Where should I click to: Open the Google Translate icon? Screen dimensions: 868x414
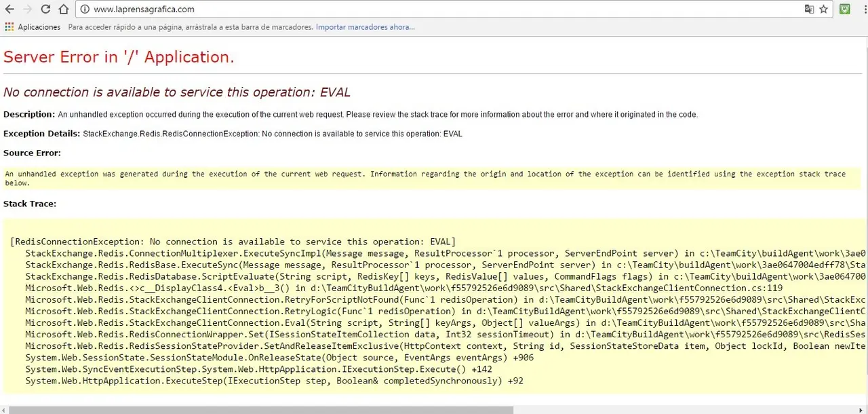(x=809, y=10)
